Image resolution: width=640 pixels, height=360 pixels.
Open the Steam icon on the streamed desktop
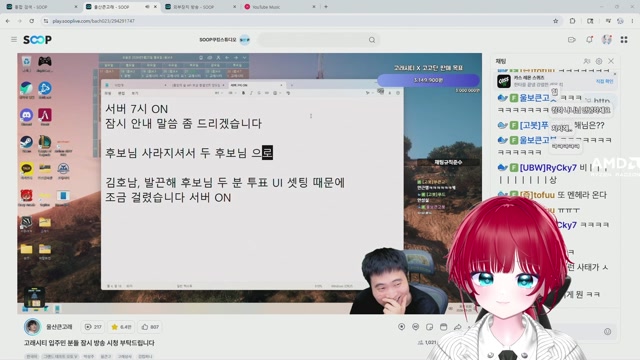coord(27,142)
